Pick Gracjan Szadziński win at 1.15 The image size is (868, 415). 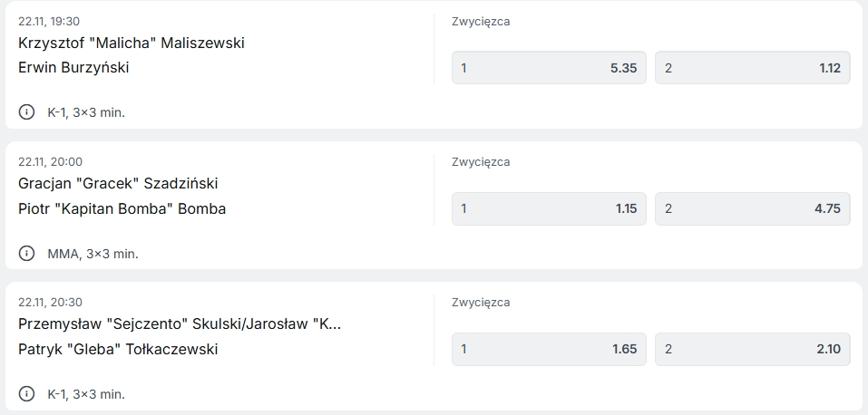point(549,208)
